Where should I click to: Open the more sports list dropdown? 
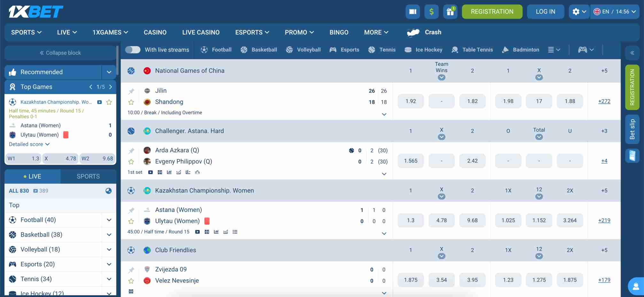(554, 50)
